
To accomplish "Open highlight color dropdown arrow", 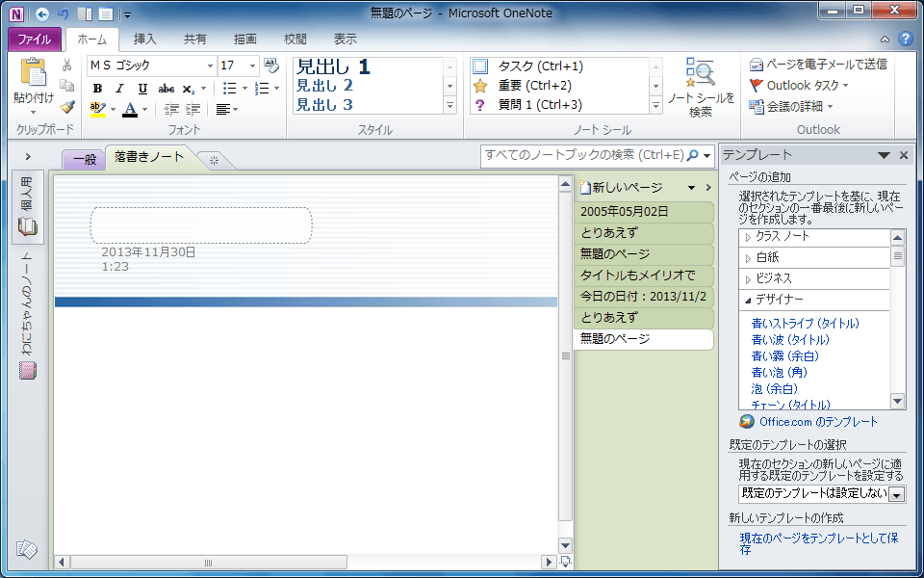I will 113,109.
